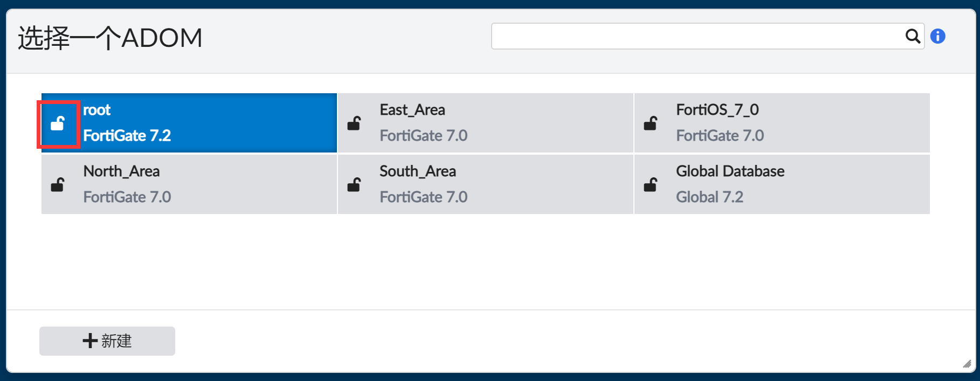Choose the South_Area ADOM name
Screen dimensions: 980x381
(x=418, y=171)
